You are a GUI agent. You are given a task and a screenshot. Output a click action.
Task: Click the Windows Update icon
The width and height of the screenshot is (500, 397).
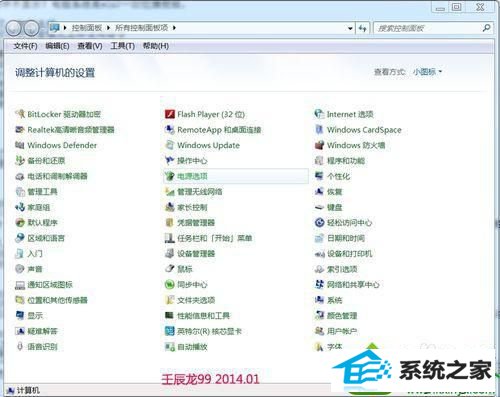tap(170, 145)
